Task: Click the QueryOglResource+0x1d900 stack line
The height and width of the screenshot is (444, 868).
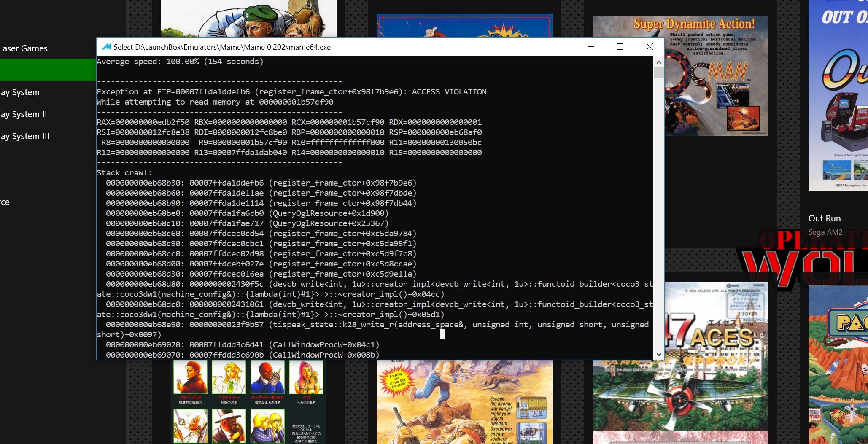Action: click(x=247, y=213)
